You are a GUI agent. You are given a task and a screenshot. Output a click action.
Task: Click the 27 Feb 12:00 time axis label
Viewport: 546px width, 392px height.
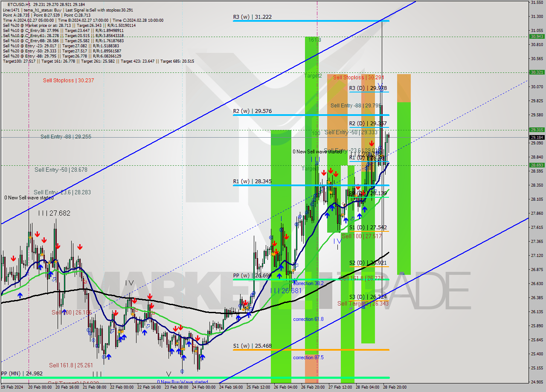coord(340,387)
